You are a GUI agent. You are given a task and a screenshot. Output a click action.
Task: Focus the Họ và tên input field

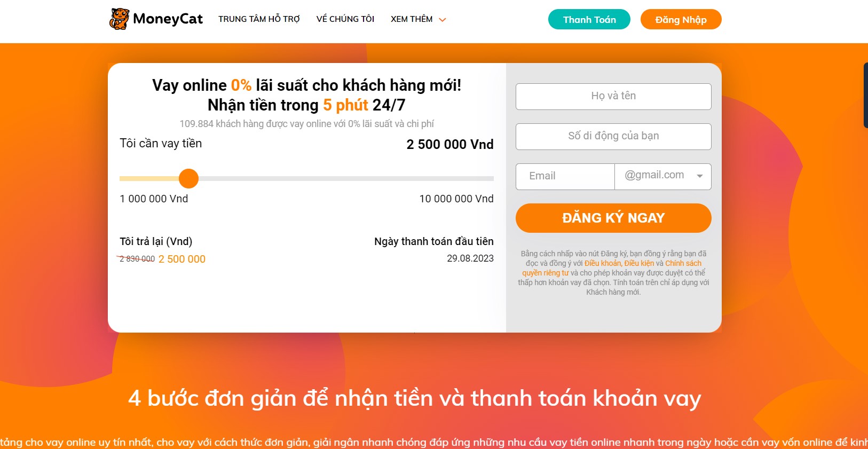pyautogui.click(x=613, y=97)
